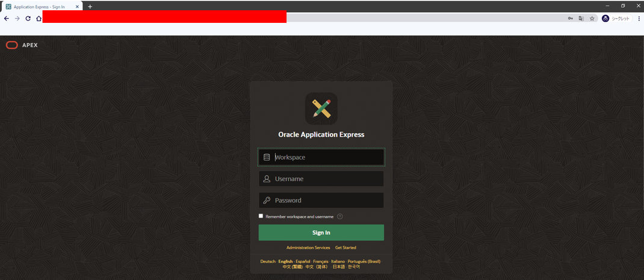Bookmark this page with the star
The height and width of the screenshot is (280, 644).
(x=592, y=19)
